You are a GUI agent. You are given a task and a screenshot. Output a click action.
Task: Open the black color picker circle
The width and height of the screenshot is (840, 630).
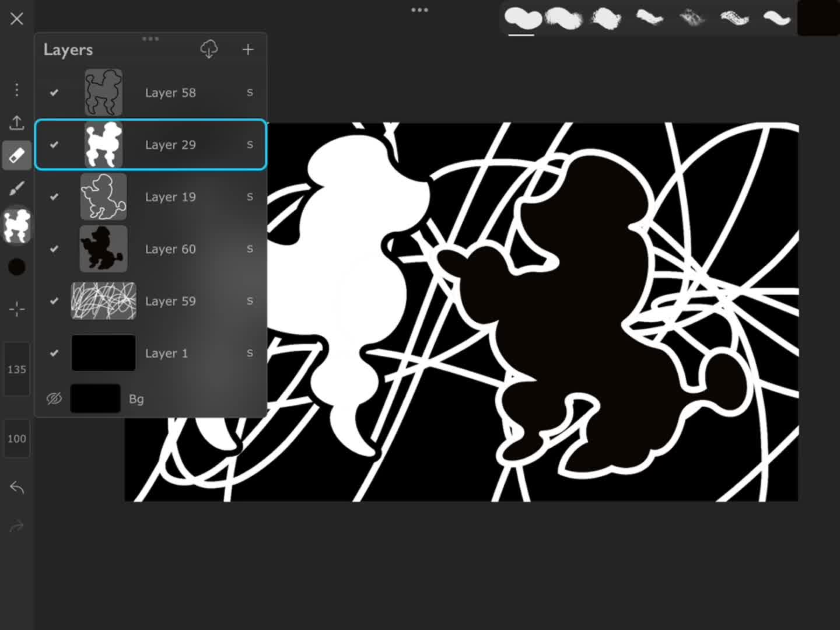(17, 267)
